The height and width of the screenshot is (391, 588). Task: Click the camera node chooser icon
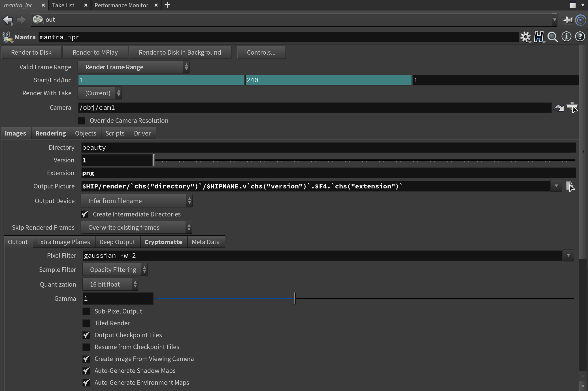coord(572,108)
